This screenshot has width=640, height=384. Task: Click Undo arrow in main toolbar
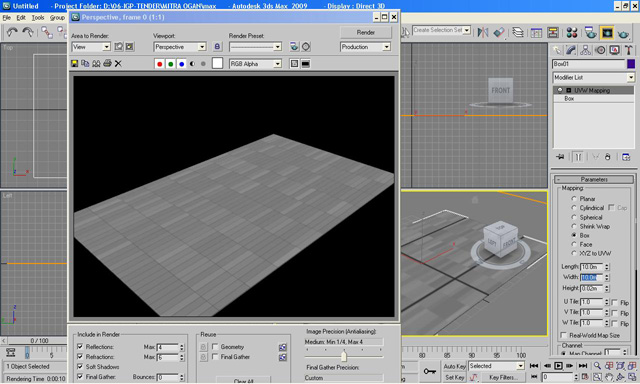tap(12, 32)
